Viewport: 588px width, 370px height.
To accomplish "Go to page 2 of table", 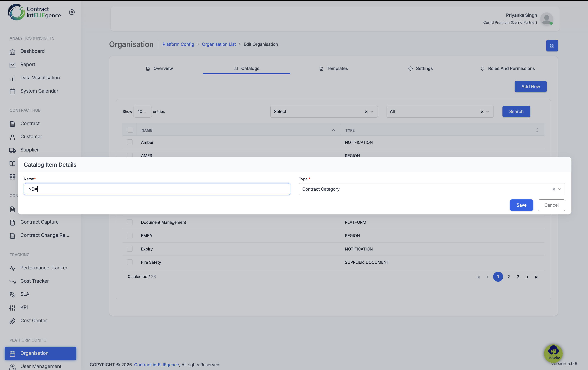I will pyautogui.click(x=509, y=277).
